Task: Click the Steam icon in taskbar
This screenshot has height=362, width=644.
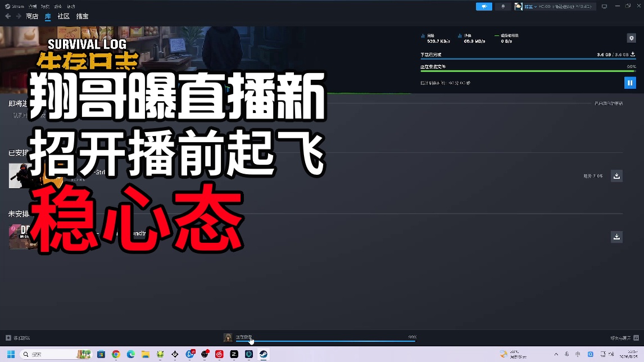Action: (264, 354)
